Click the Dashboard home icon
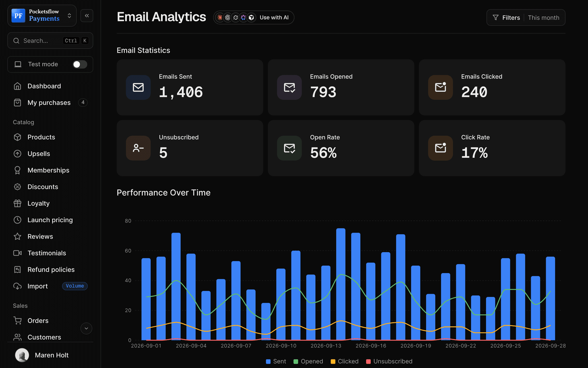 pyautogui.click(x=18, y=86)
